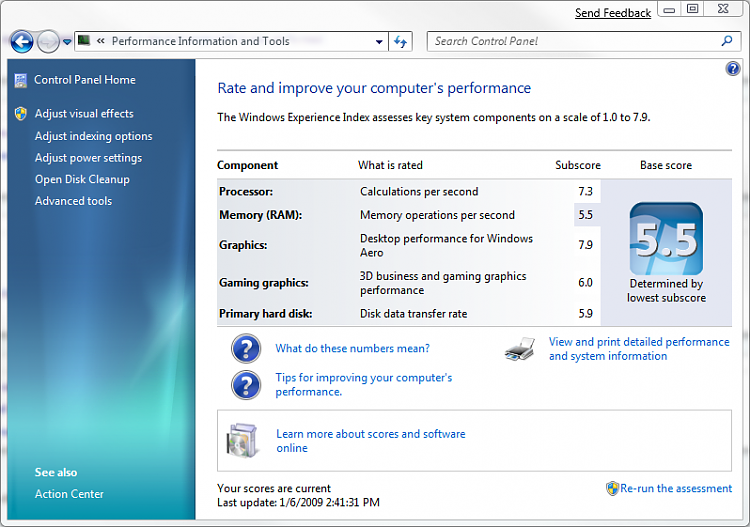The height and width of the screenshot is (527, 750).
Task: Select the Graphics subscore 7.9
Action: [x=585, y=245]
